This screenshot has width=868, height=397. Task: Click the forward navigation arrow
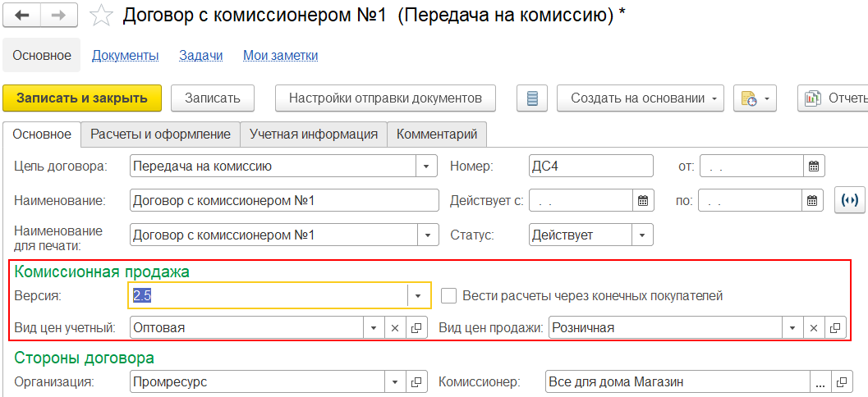pos(58,15)
